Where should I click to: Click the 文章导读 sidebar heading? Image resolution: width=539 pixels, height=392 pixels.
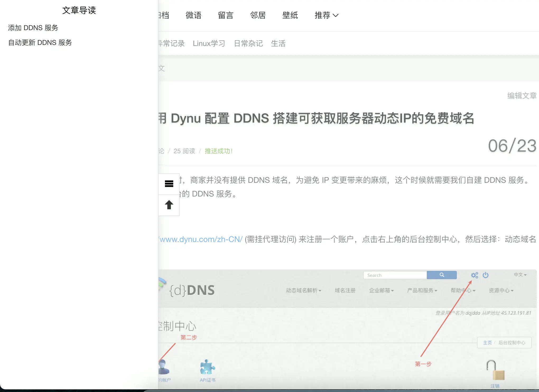(x=79, y=10)
